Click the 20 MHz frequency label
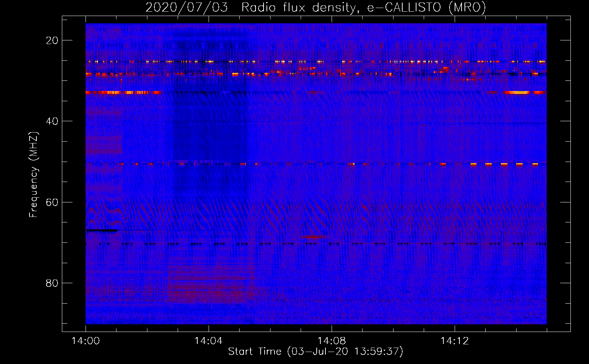 pos(52,40)
